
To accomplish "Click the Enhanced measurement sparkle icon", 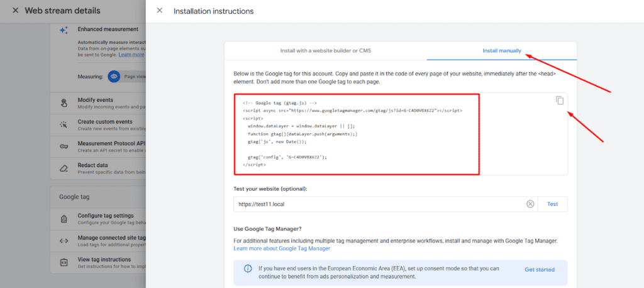I will coord(64,30).
